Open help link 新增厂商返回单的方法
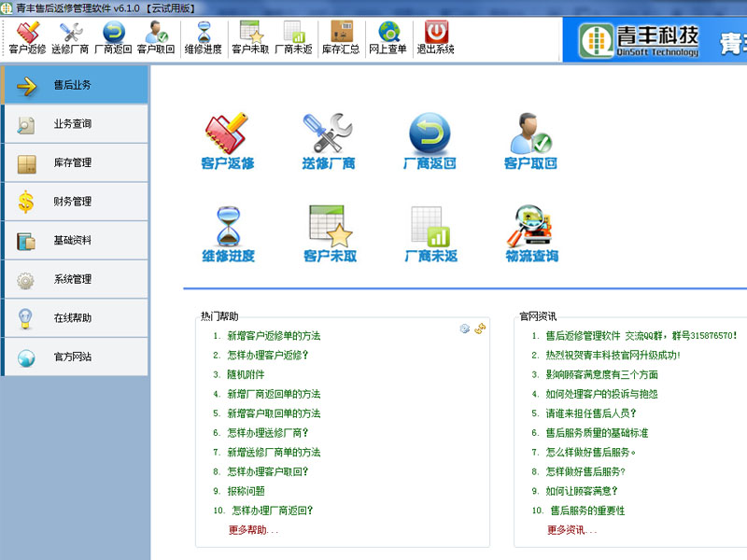 click(x=274, y=394)
